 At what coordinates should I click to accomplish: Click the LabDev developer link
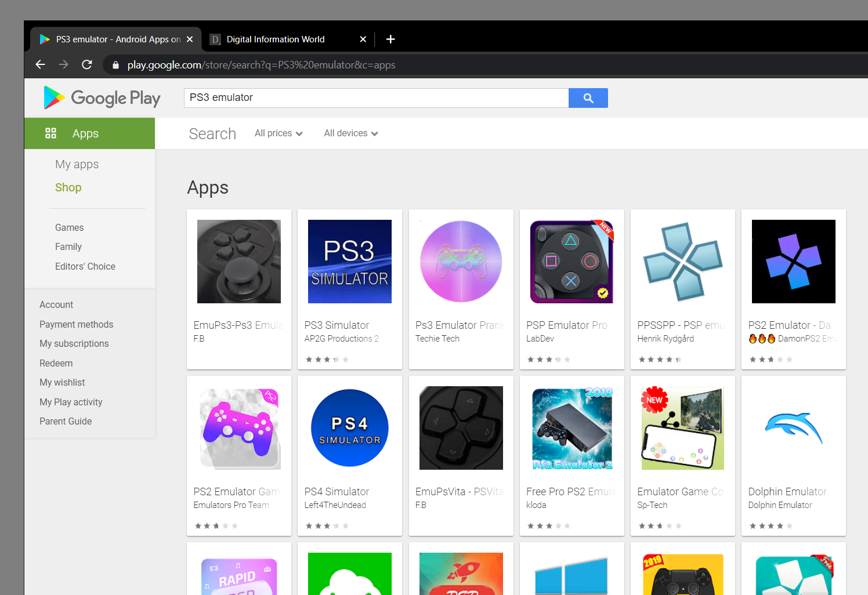tap(540, 339)
